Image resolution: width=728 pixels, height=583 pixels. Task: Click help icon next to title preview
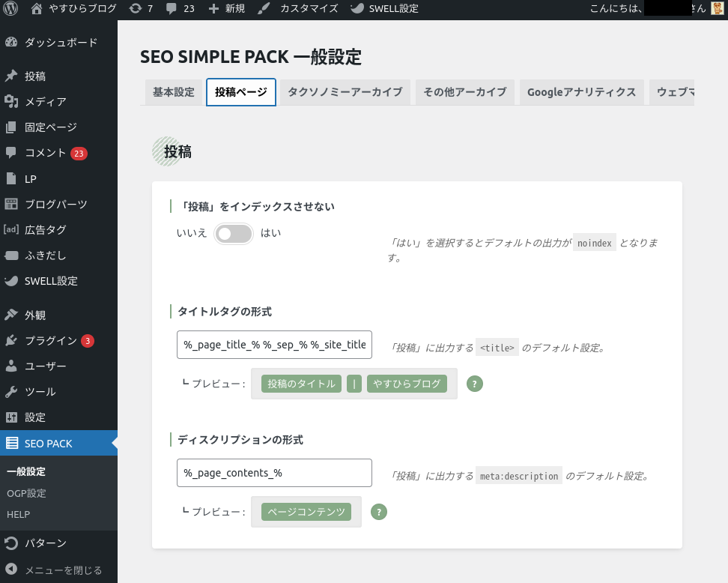click(474, 384)
